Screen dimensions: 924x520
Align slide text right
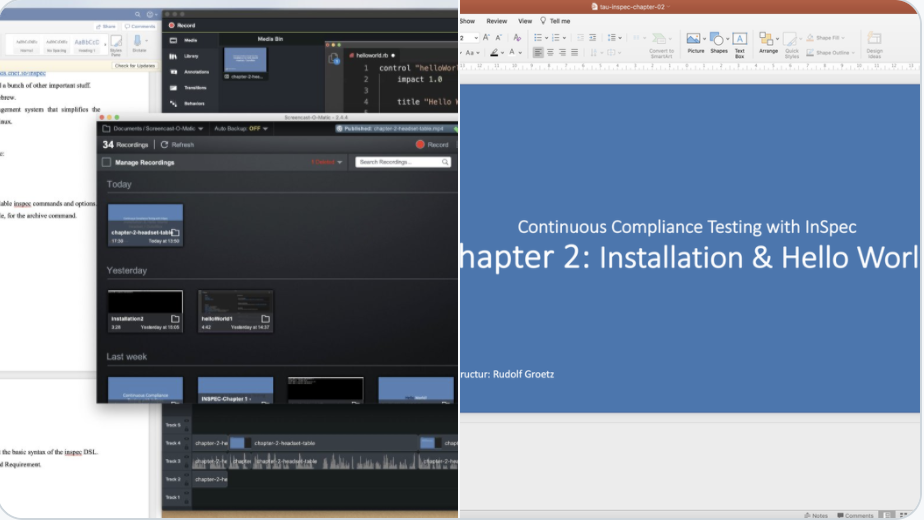(x=562, y=52)
